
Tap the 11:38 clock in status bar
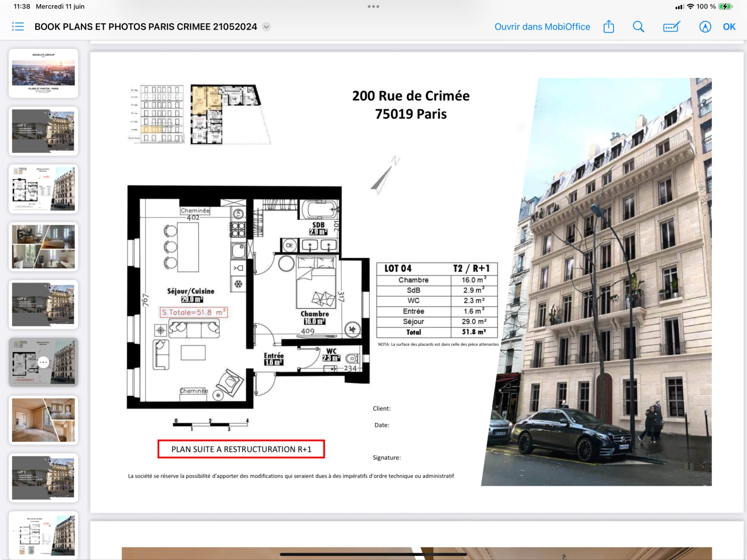[x=22, y=6]
